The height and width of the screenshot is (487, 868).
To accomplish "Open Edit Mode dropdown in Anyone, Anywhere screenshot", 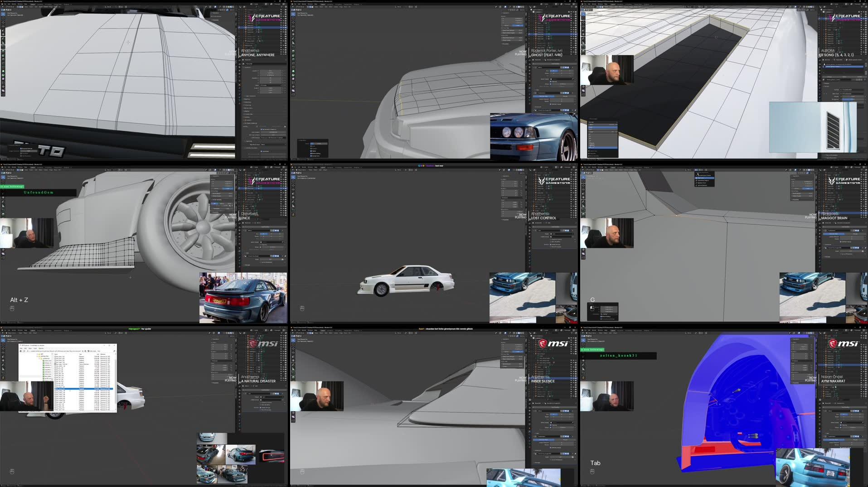I will tap(10, 7).
